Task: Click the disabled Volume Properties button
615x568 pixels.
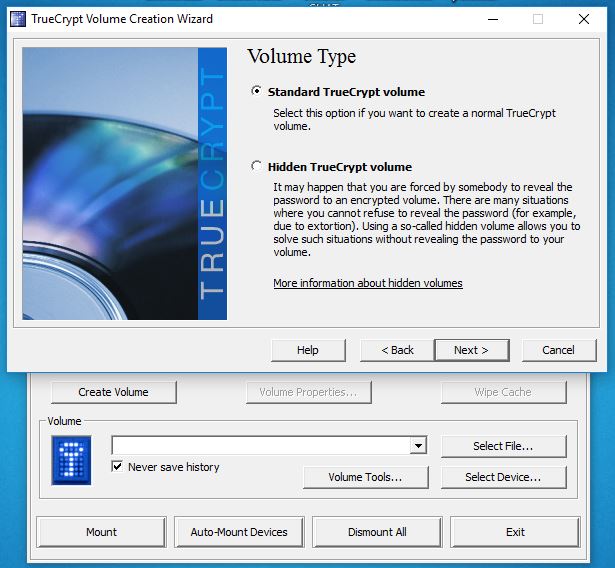Action: [x=308, y=392]
